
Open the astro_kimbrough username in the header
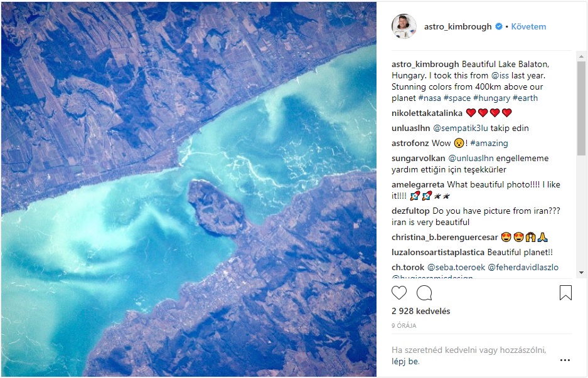(x=458, y=26)
